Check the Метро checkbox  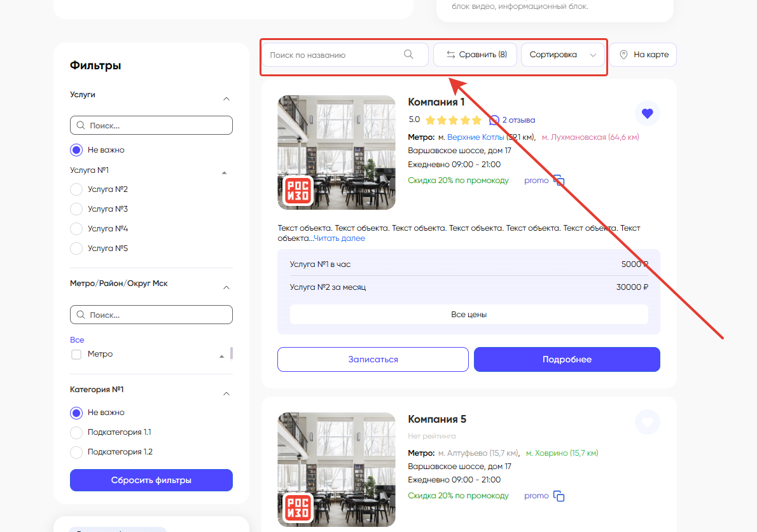tap(76, 355)
